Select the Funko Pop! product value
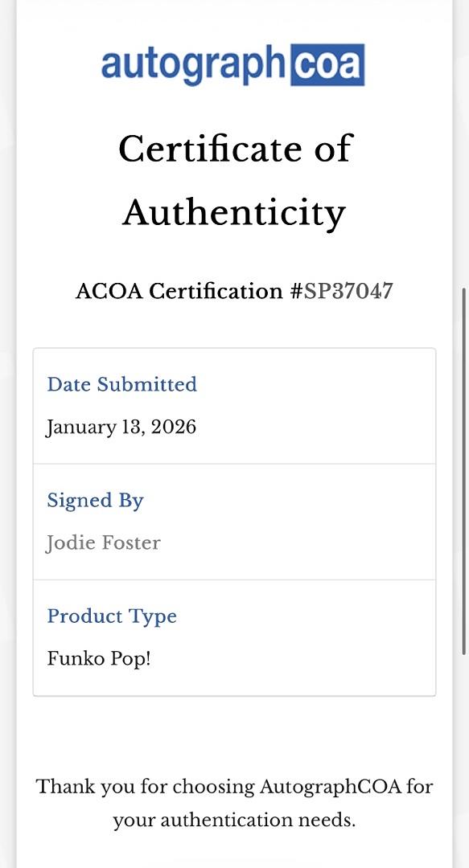469x868 pixels. pyautogui.click(x=99, y=659)
